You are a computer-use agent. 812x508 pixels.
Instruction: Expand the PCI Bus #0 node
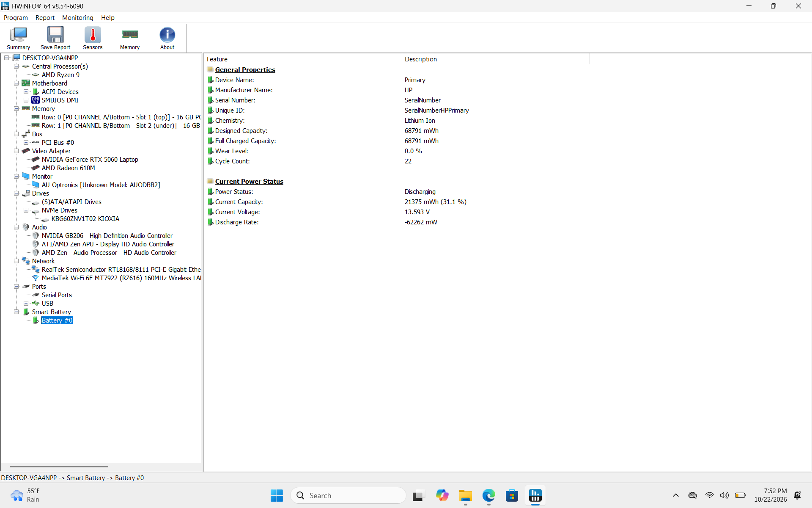tap(26, 143)
